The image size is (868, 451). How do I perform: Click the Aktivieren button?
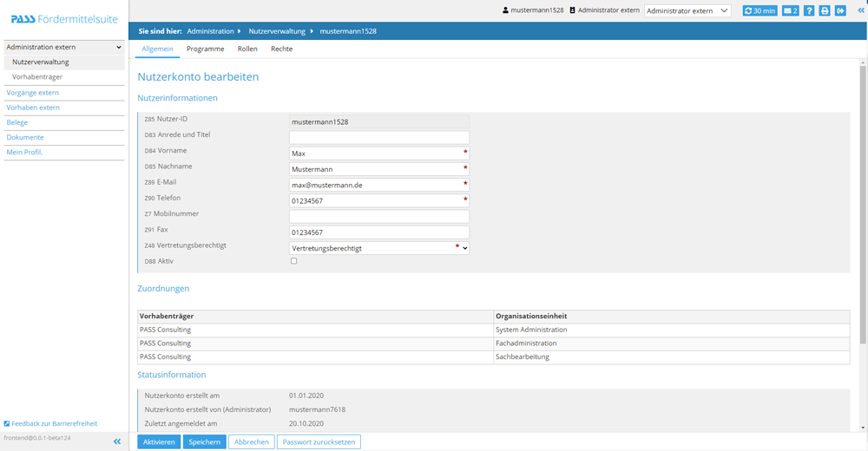159,441
